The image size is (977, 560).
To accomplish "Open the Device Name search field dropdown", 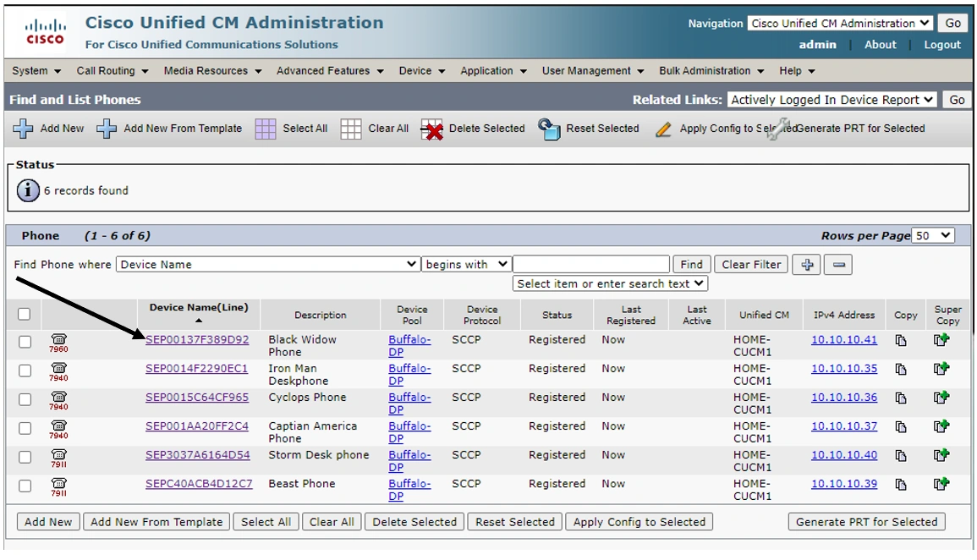I will click(x=267, y=264).
